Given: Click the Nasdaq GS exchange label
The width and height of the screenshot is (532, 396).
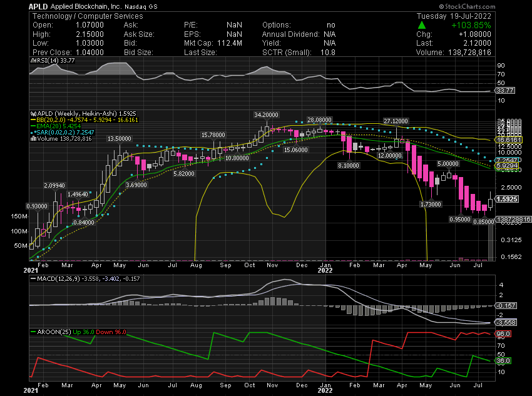Looking at the screenshot, I should tap(141, 7).
